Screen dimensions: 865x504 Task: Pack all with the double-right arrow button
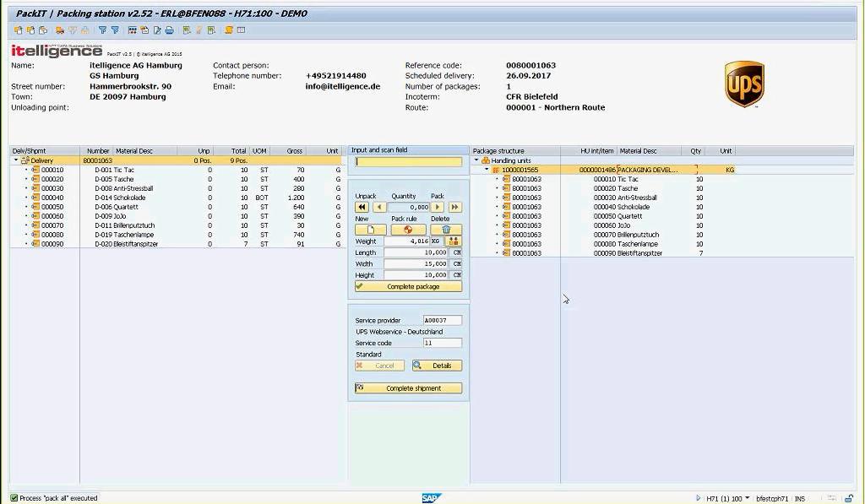[x=454, y=208]
